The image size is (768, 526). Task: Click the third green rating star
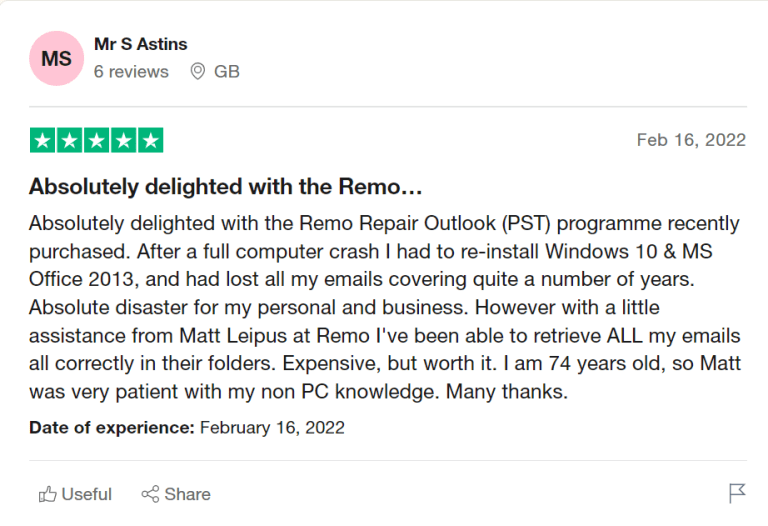[x=97, y=140]
